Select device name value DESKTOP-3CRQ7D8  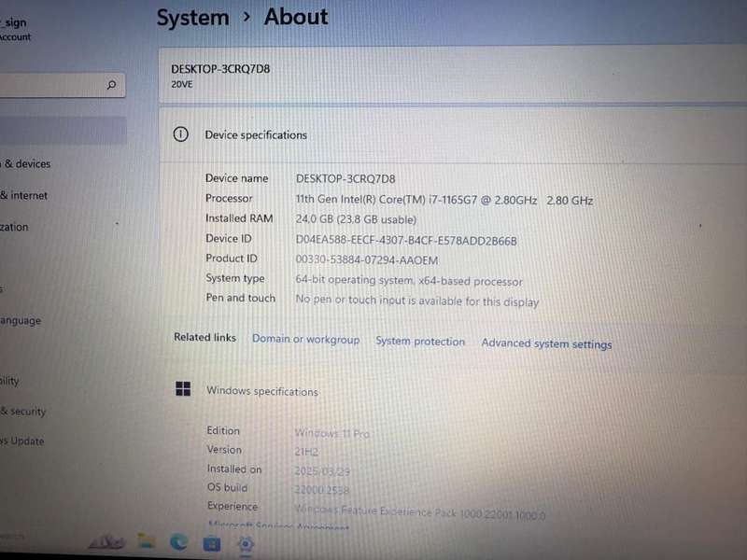[345, 179]
